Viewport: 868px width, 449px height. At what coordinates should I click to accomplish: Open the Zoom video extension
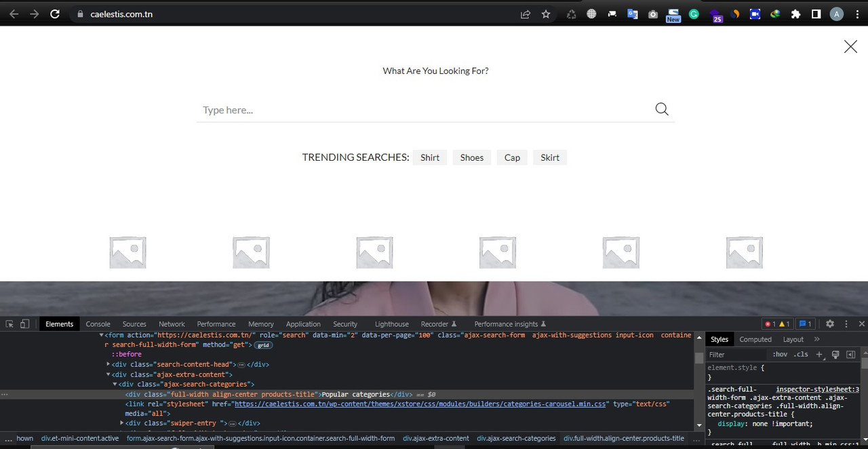click(x=755, y=14)
